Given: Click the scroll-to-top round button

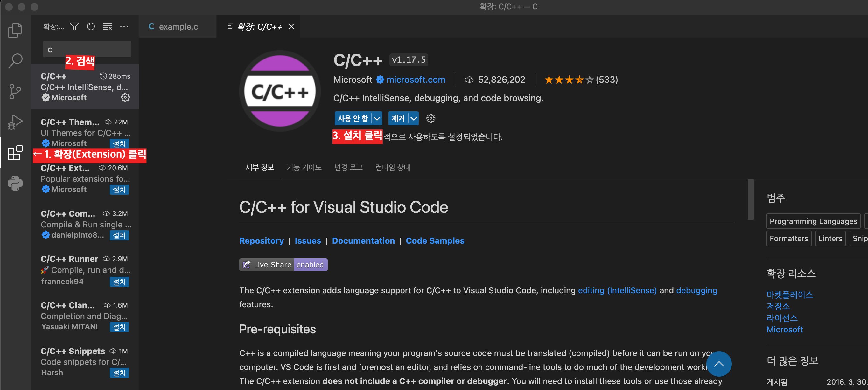Looking at the screenshot, I should click(718, 364).
